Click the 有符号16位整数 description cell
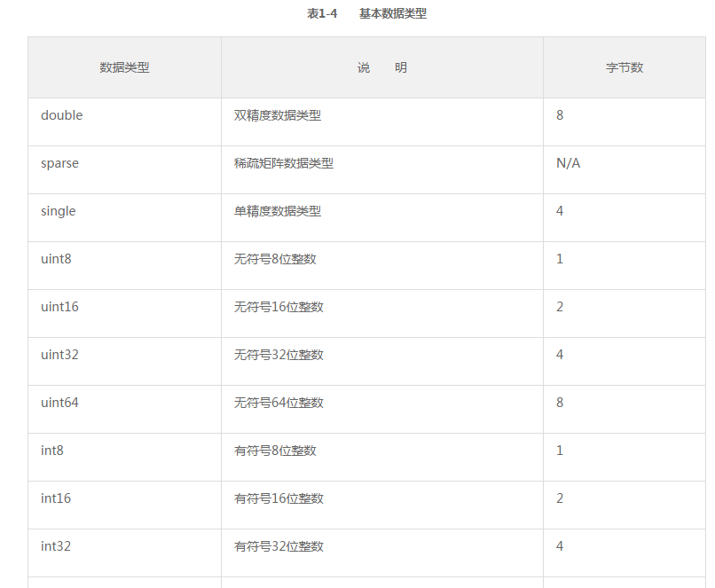This screenshot has width=715, height=588. click(x=382, y=505)
